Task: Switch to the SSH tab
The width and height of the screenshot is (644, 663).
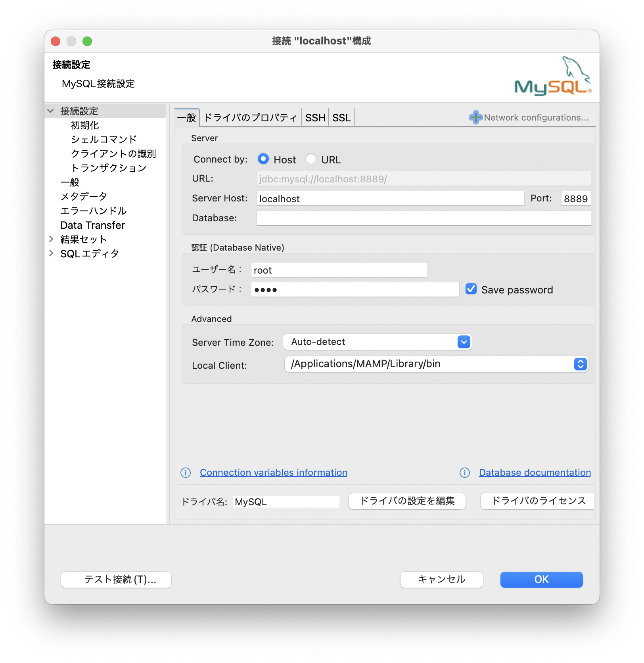Action: coord(315,118)
